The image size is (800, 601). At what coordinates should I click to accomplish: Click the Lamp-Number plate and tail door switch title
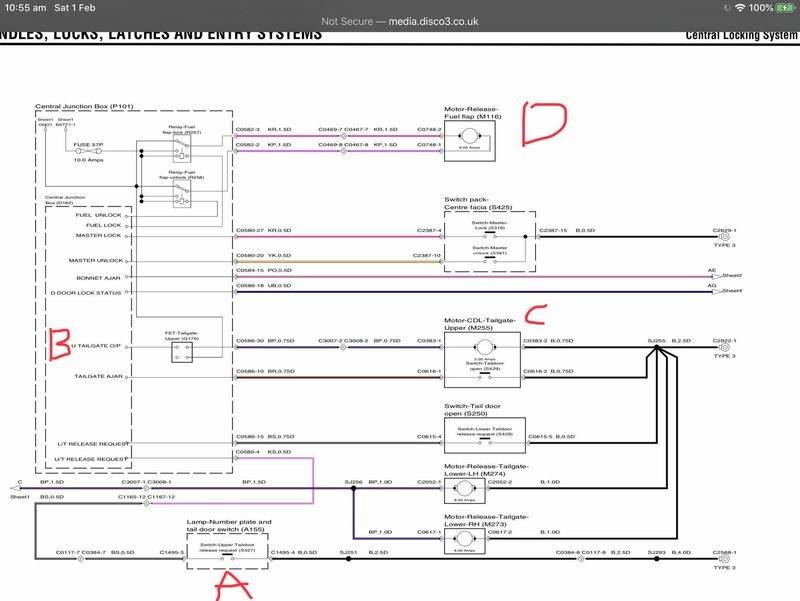(229, 525)
